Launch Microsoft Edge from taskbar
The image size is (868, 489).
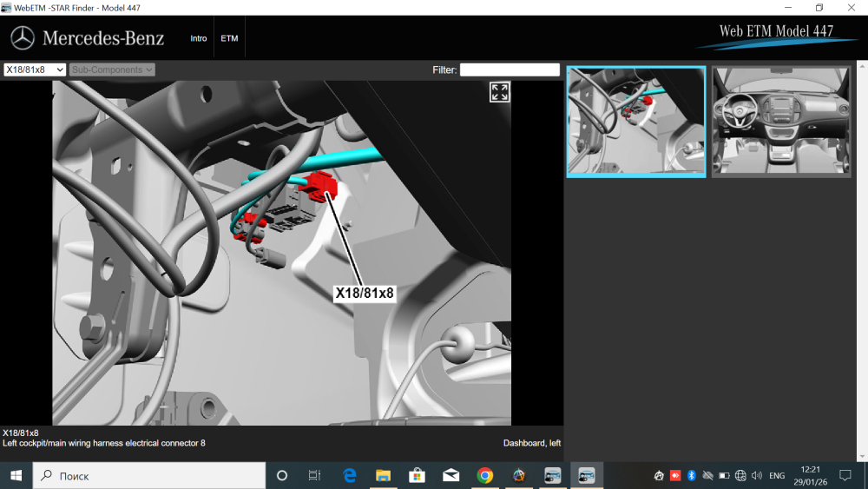coord(349,476)
